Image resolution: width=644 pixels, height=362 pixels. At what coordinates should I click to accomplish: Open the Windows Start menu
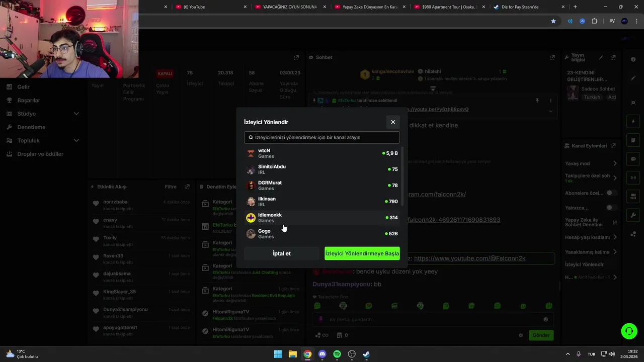(278, 354)
